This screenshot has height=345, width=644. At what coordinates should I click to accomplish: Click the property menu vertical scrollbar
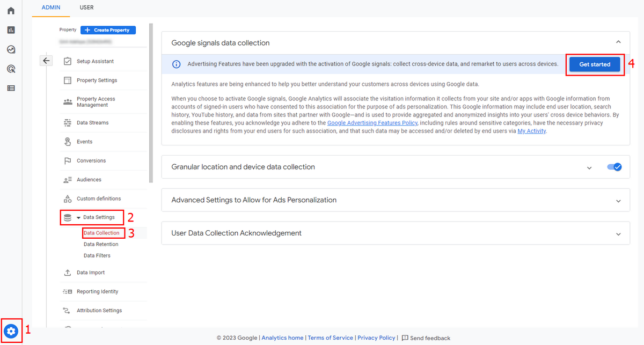point(151,102)
